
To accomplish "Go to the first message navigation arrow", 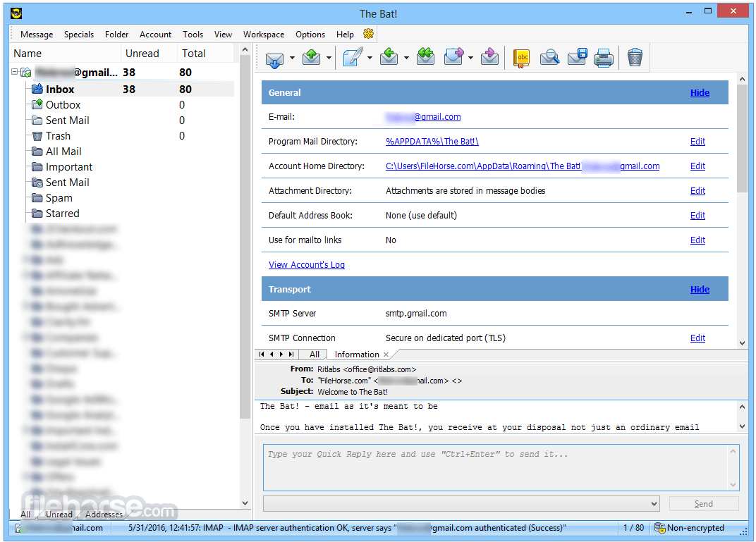I will click(262, 354).
